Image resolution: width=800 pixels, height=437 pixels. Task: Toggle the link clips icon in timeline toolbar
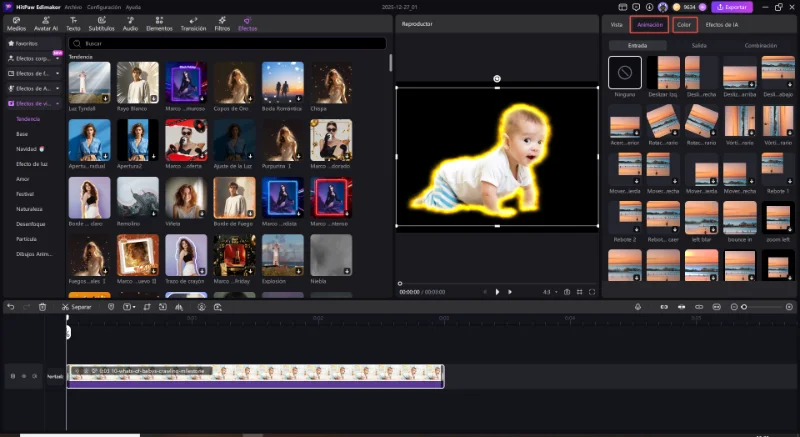click(699, 307)
